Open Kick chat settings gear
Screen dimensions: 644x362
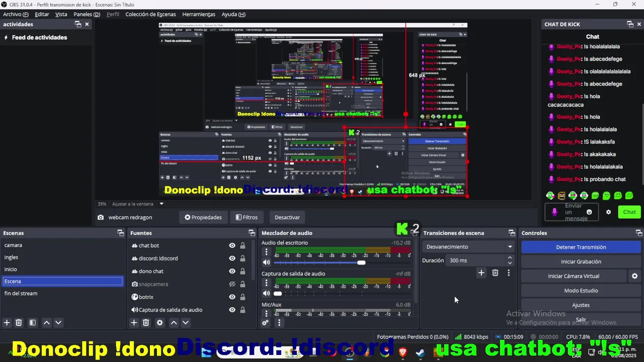(608, 212)
